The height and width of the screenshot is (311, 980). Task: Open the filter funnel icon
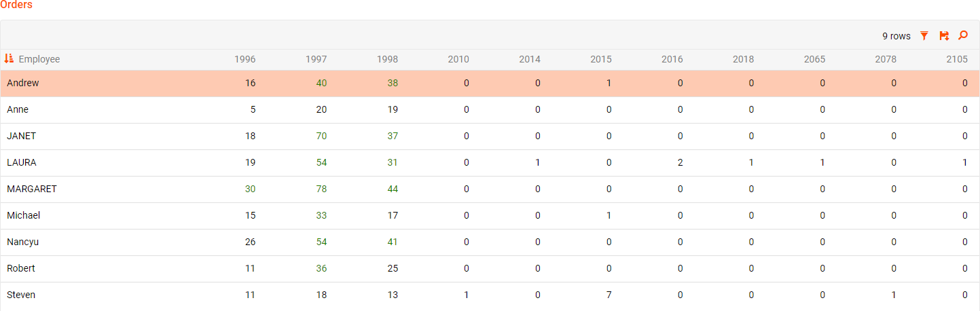tap(924, 36)
